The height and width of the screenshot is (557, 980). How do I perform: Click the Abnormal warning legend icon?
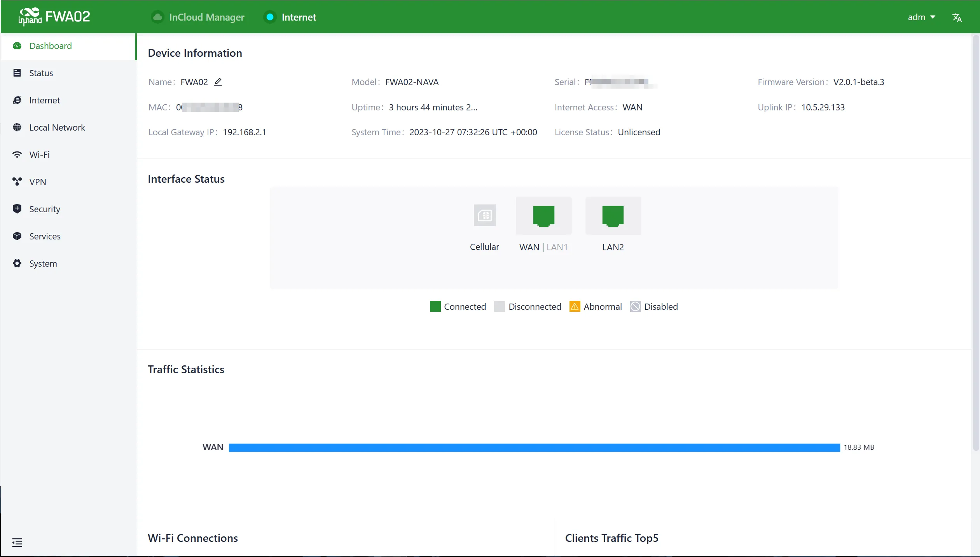click(575, 306)
